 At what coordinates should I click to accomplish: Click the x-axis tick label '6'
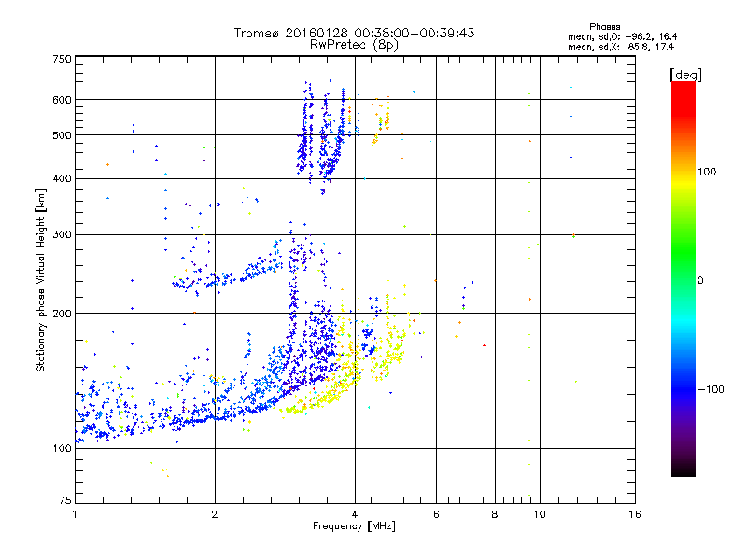436,514
